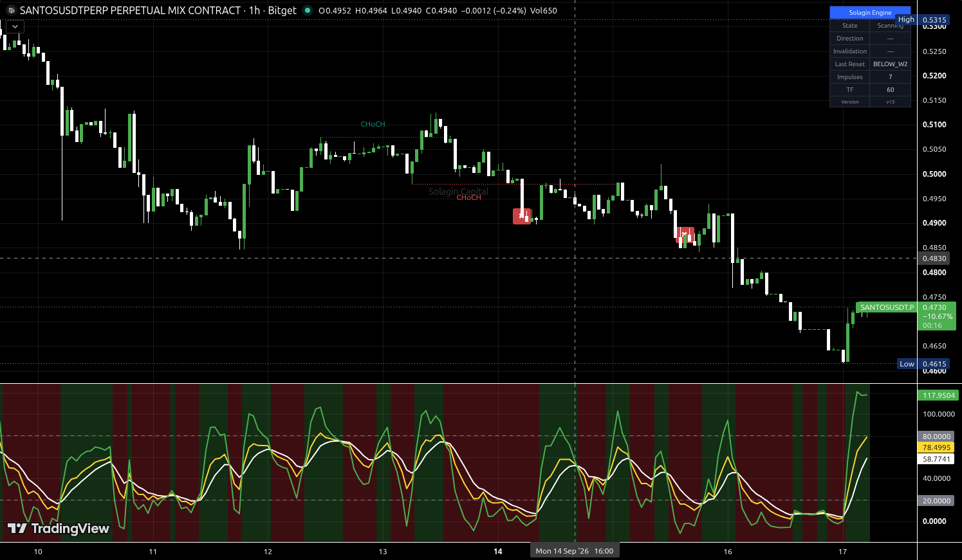Viewport: 962px width, 560px height.
Task: Click the Invalidation cell in Solagin table
Action: point(849,51)
